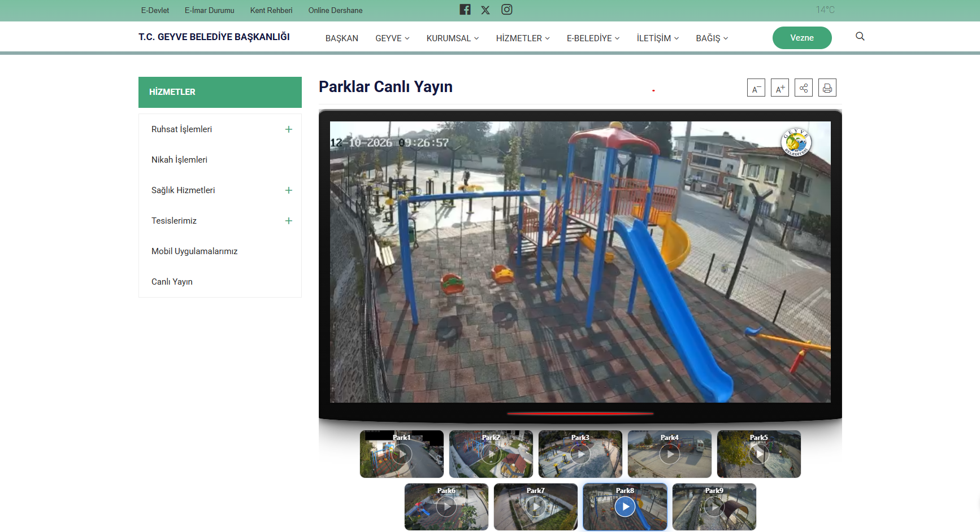This screenshot has height=532, width=980.
Task: Click the main live park video
Action: coord(580,262)
